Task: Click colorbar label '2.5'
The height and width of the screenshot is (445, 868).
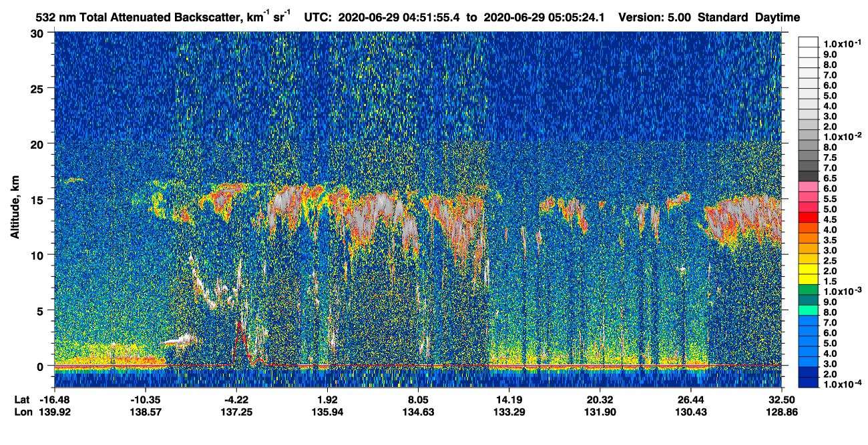Action: tap(830, 260)
